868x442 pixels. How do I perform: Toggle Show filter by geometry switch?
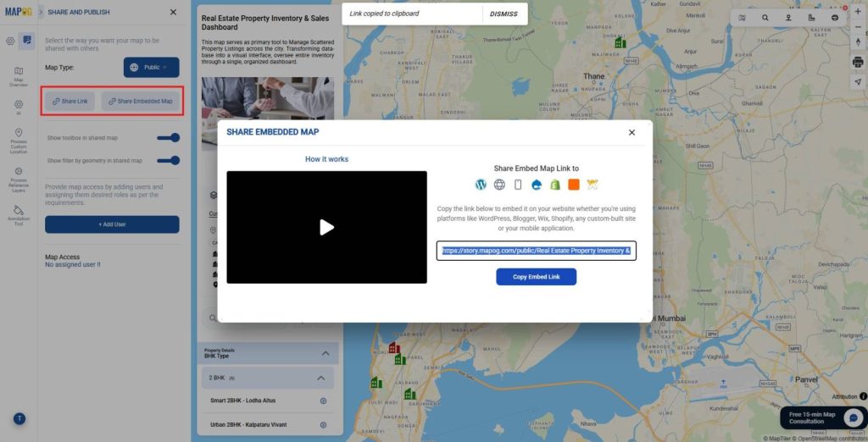tap(169, 160)
